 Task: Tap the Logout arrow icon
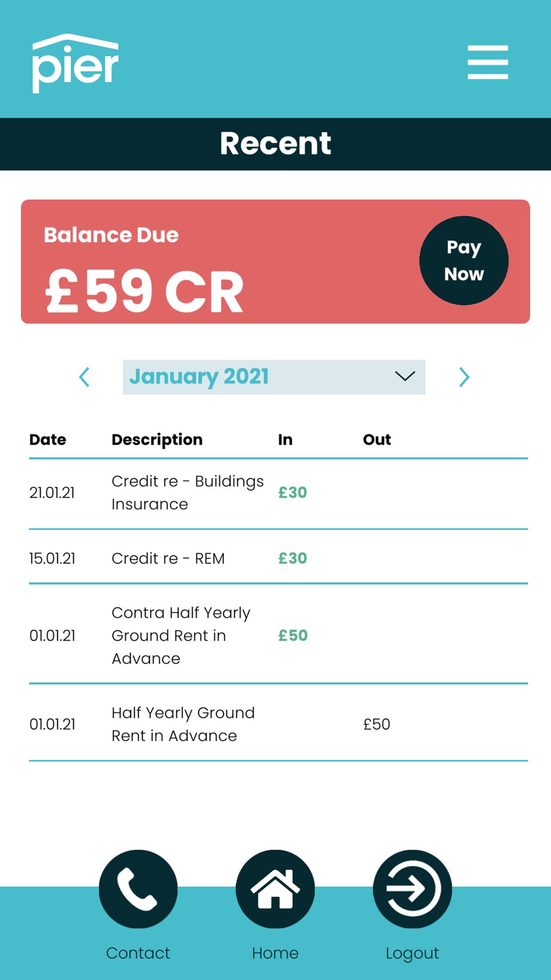[x=412, y=889]
